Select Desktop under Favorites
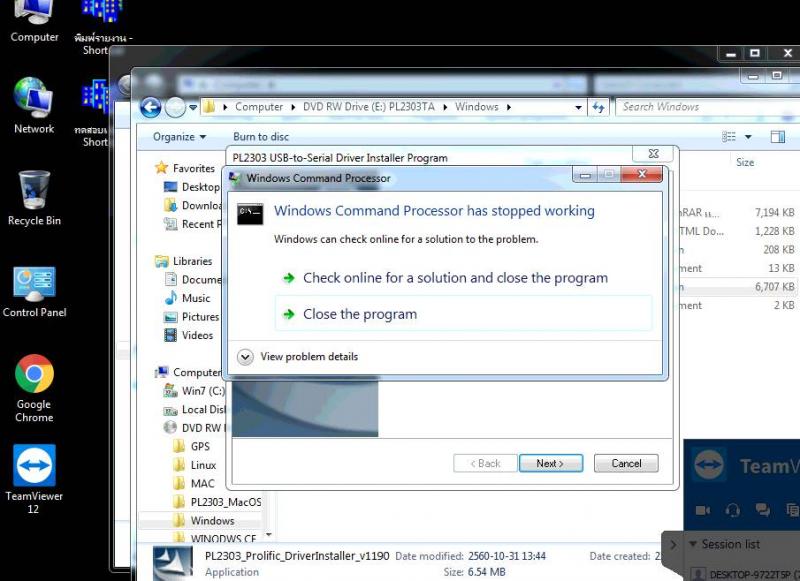 click(x=191, y=187)
